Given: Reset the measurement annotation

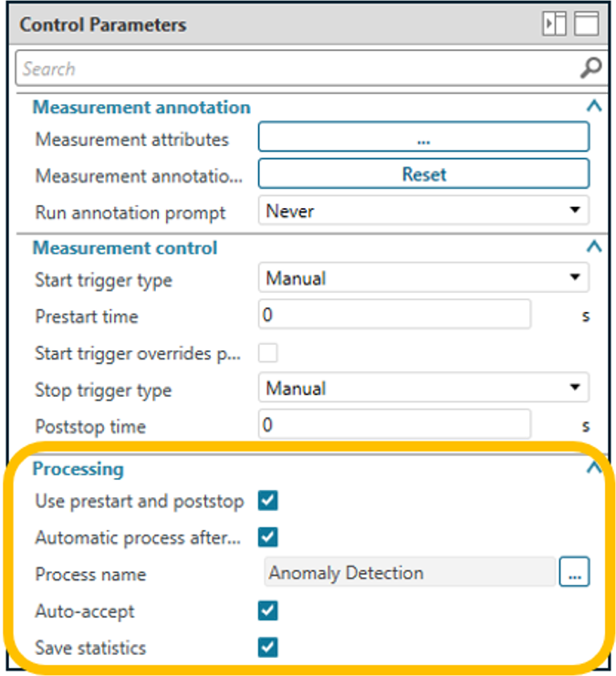Looking at the screenshot, I should [x=423, y=174].
